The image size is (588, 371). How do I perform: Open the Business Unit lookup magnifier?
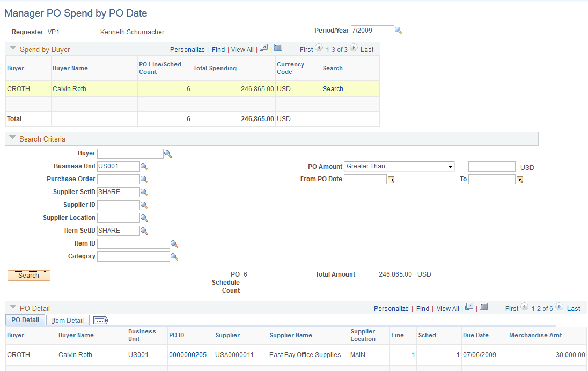click(x=144, y=166)
